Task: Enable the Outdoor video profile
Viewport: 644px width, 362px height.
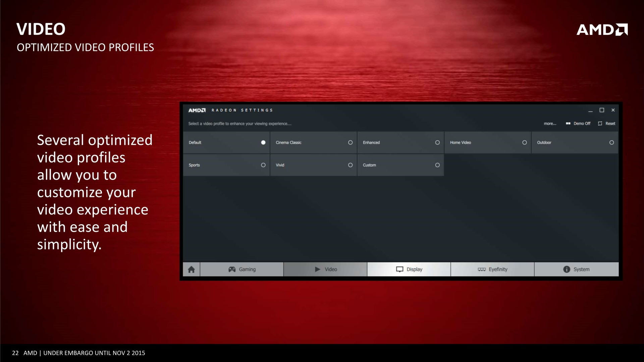Action: pos(611,142)
